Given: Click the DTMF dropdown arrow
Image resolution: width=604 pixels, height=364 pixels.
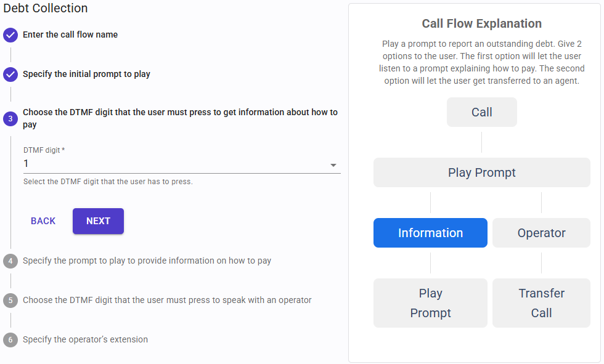Looking at the screenshot, I should click(x=333, y=165).
